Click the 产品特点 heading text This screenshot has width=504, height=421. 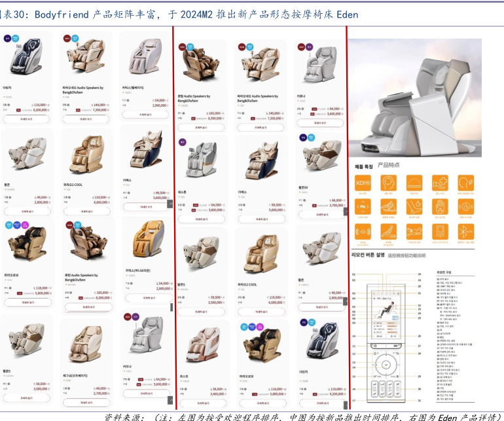point(388,165)
